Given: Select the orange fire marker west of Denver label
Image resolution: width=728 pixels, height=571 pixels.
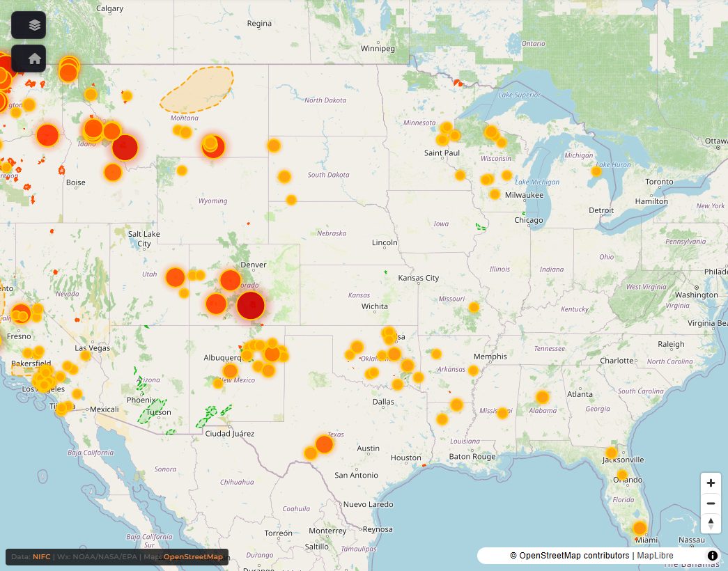Looking at the screenshot, I should coord(231,280).
